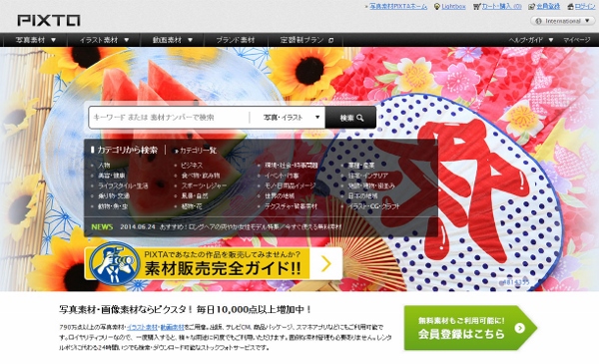Click イラスト素材 link in the description paragraph

(142, 327)
